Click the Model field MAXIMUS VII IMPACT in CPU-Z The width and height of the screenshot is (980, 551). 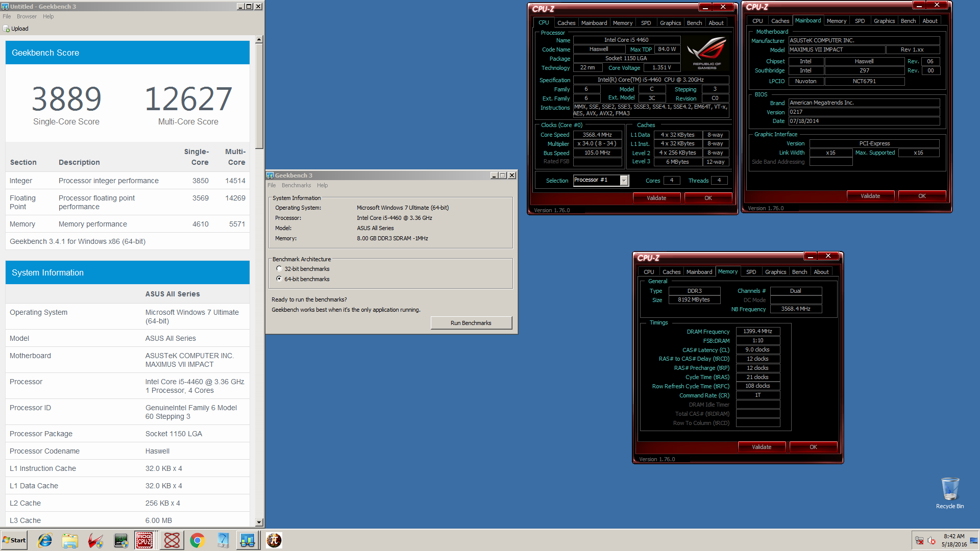(x=837, y=49)
